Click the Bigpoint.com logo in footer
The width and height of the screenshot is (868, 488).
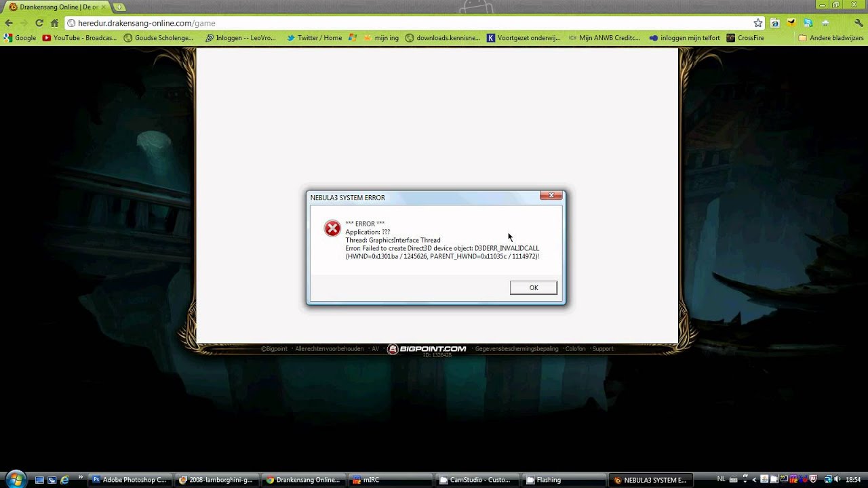pos(427,349)
